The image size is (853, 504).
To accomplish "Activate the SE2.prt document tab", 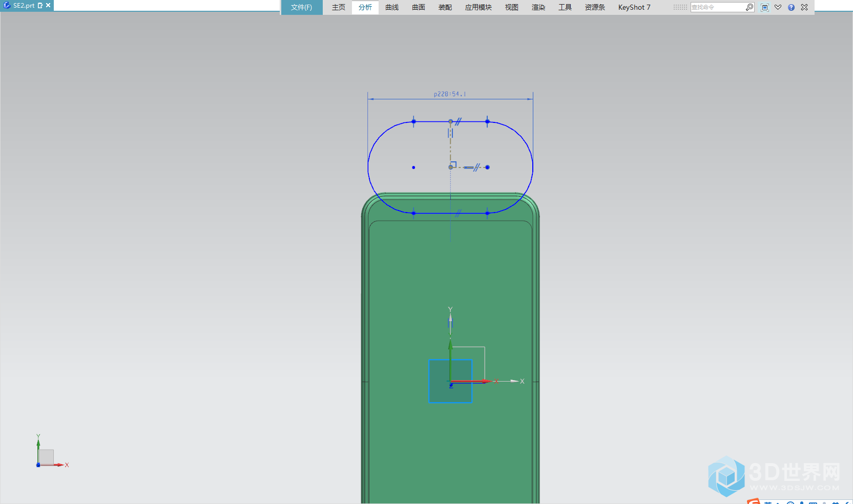I will click(24, 5).
